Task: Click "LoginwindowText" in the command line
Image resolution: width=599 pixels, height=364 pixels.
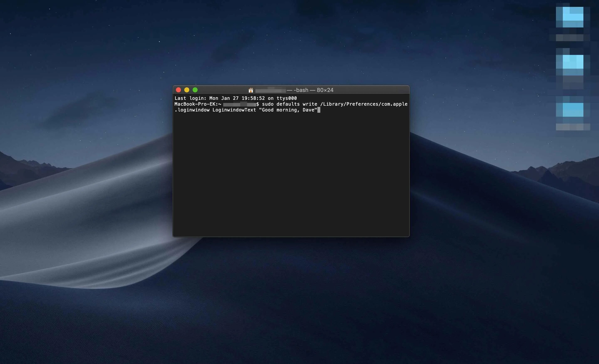Action: tap(234, 110)
